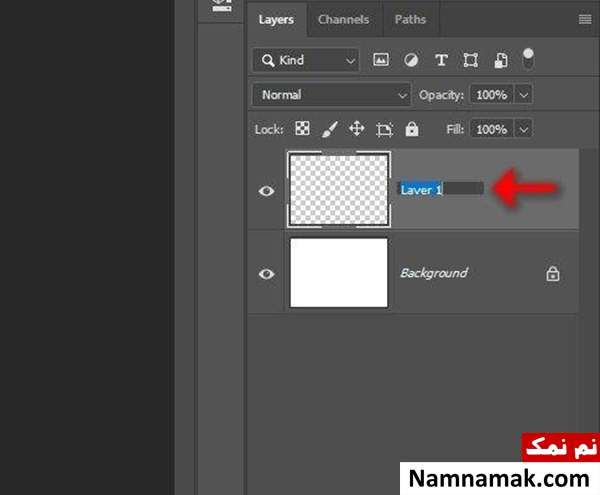Open the Normal blend mode dropdown

point(331,94)
